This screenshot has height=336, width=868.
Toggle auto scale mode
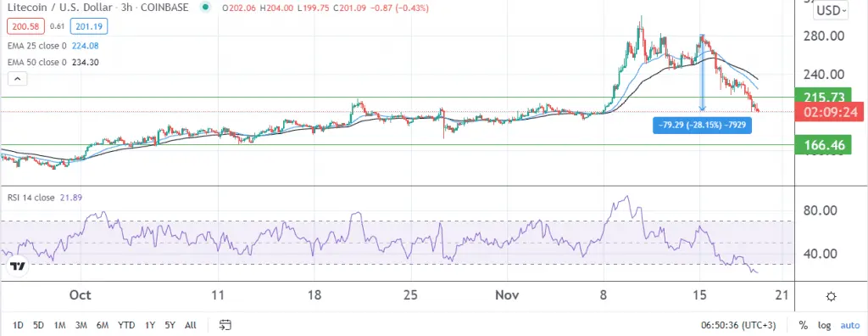(x=850, y=326)
